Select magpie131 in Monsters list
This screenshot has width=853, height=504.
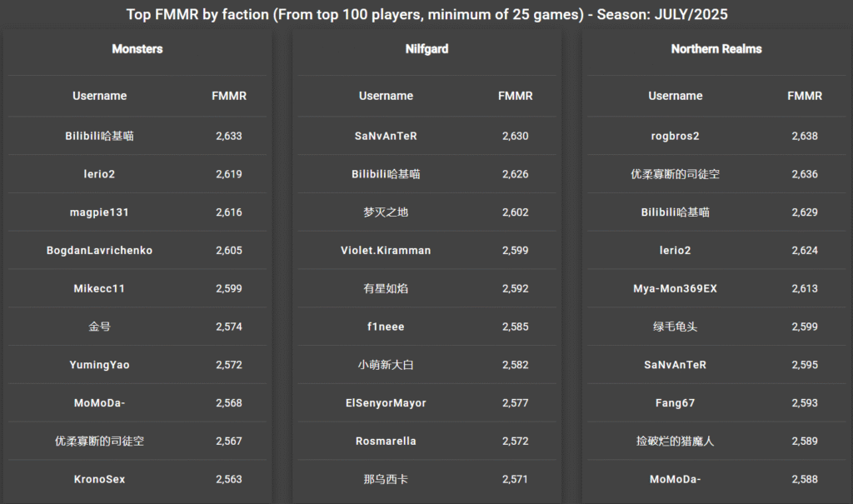pyautogui.click(x=100, y=212)
